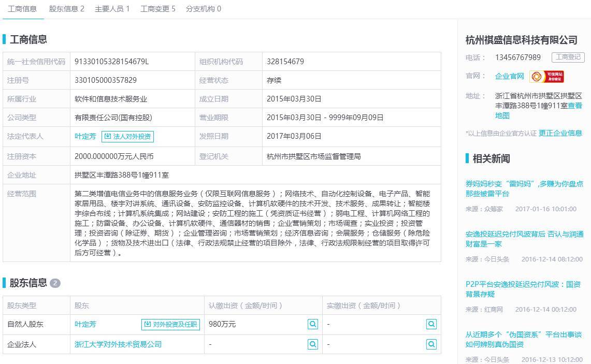Open the 工商变更 tab
The width and height of the screenshot is (591, 364).
(157, 9)
